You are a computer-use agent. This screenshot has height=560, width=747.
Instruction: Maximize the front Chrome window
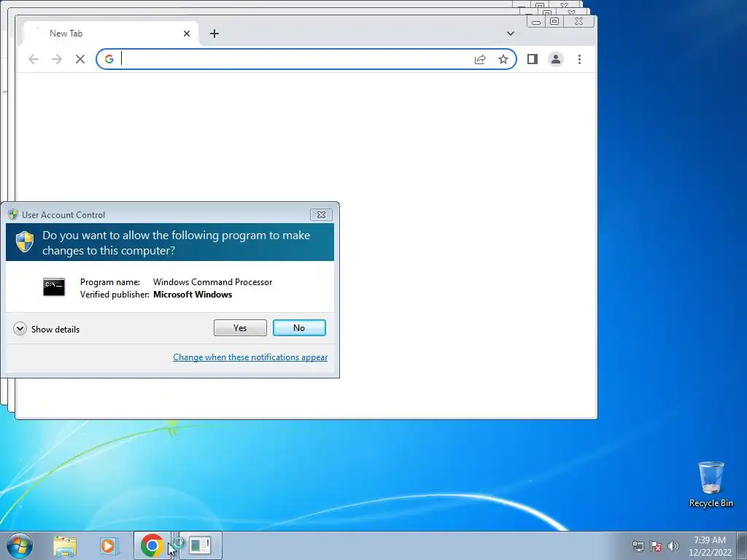click(554, 21)
